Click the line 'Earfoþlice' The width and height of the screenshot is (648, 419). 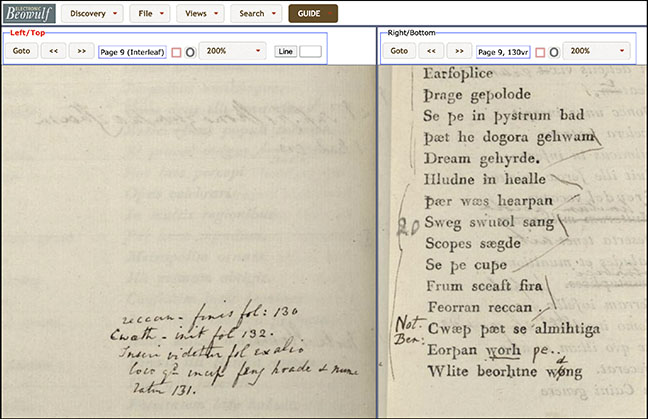pos(458,74)
